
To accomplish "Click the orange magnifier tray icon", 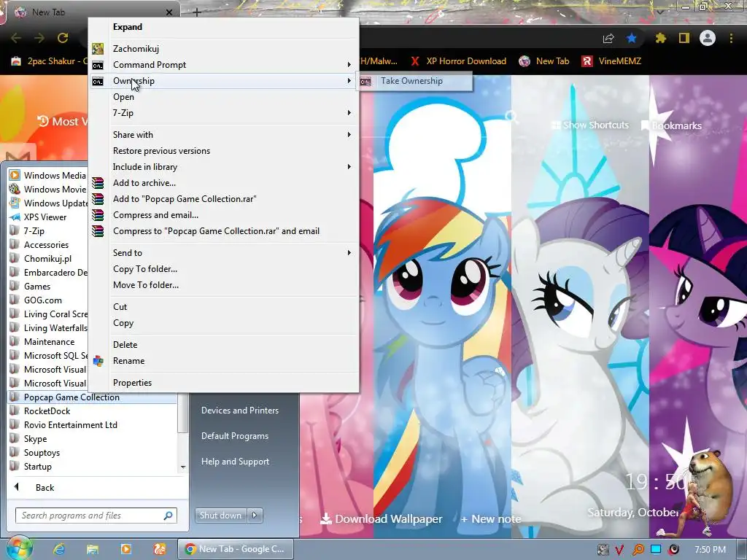I will click(x=638, y=550).
